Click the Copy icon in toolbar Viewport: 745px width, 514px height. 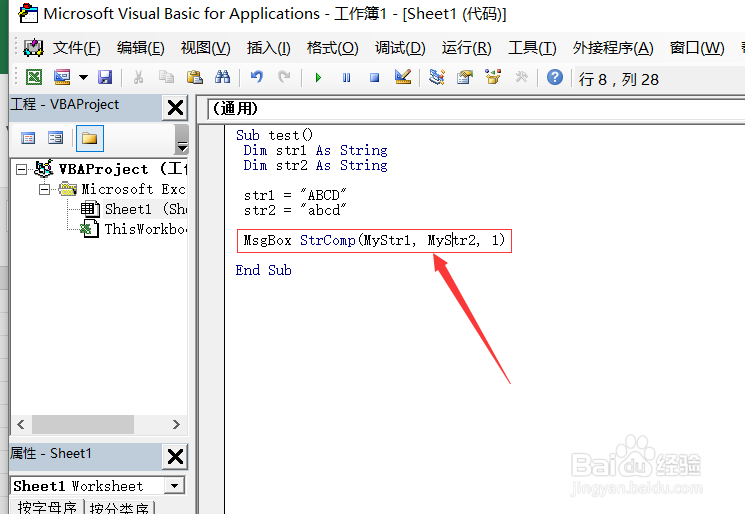pyautogui.click(x=166, y=77)
